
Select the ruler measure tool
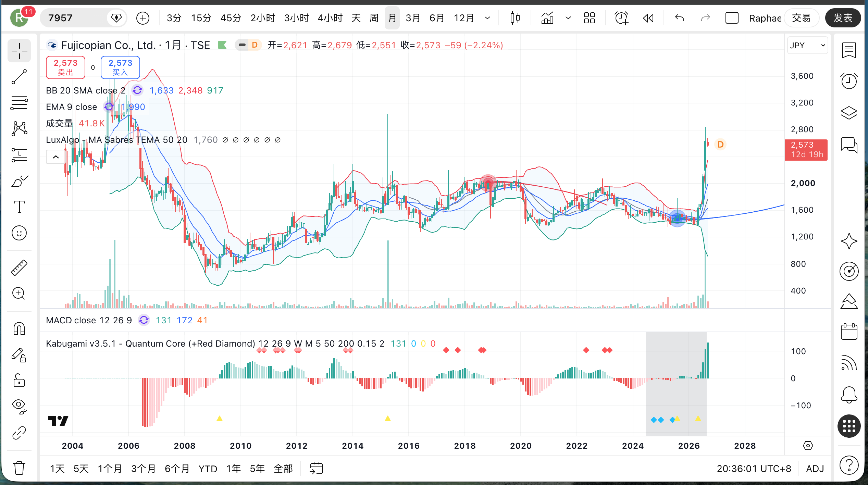pos(19,268)
